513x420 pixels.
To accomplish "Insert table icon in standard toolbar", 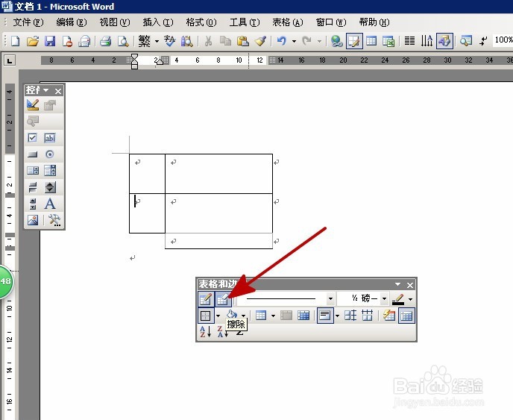I will coord(371,41).
